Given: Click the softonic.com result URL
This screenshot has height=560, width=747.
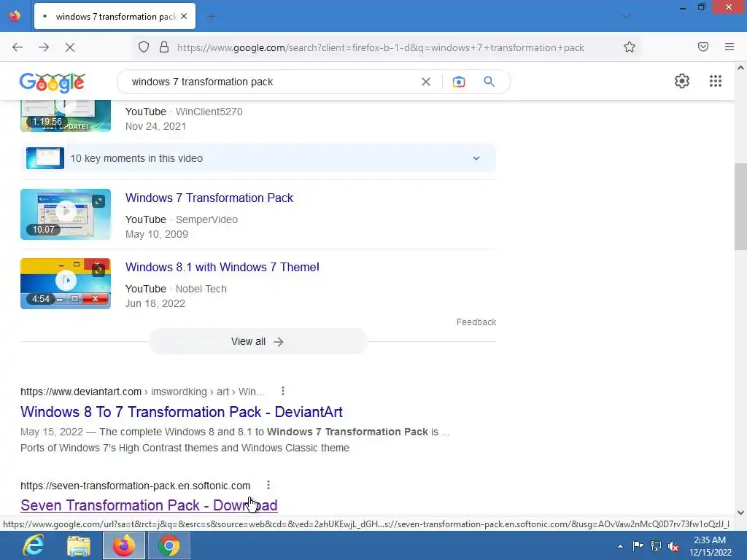Looking at the screenshot, I should tap(135, 486).
